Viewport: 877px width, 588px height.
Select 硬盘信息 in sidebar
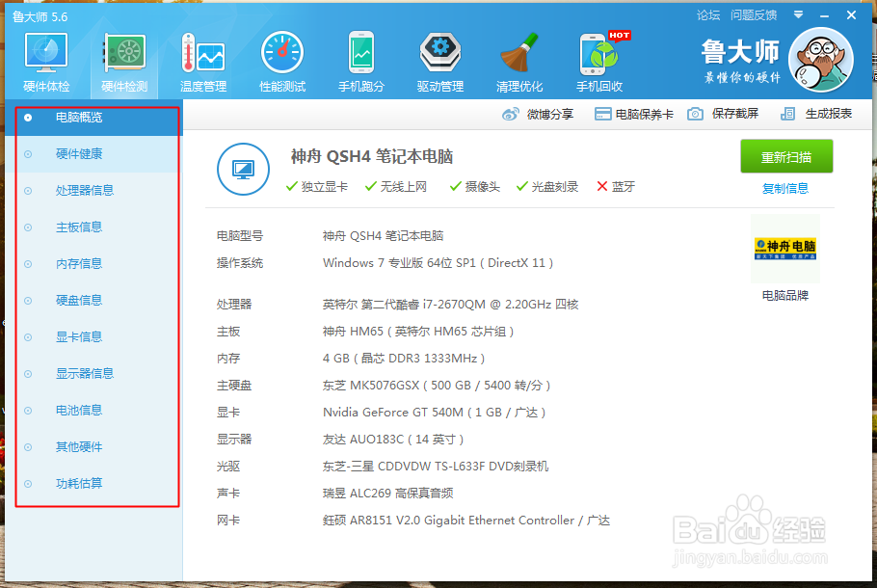click(94, 301)
